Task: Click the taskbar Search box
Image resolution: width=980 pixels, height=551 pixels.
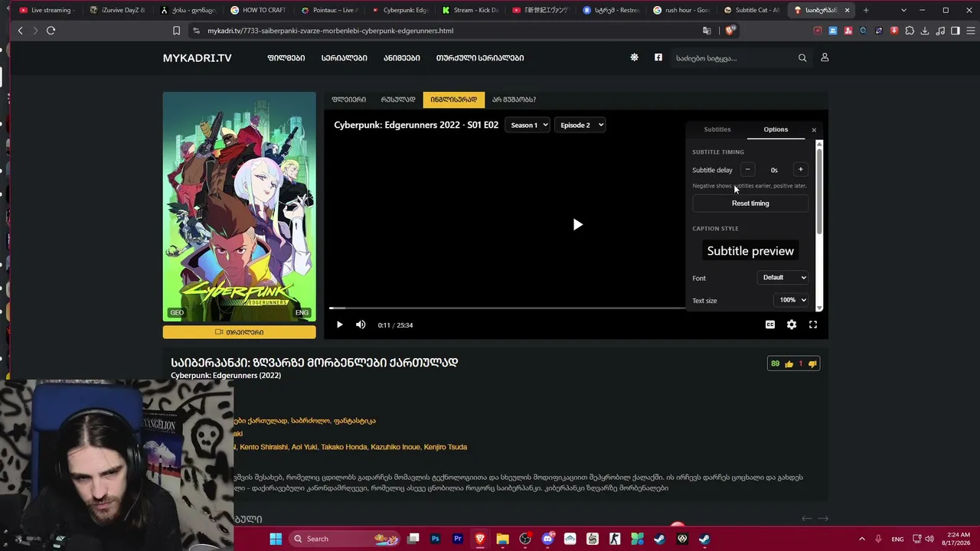Action: 345,539
